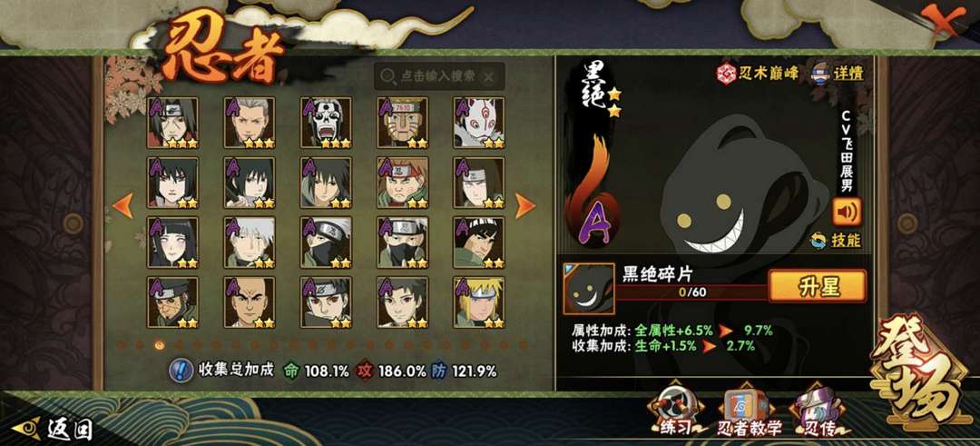The width and height of the screenshot is (980, 446).
Task: Focus the 点击输入搜索 search field
Action: tap(439, 76)
